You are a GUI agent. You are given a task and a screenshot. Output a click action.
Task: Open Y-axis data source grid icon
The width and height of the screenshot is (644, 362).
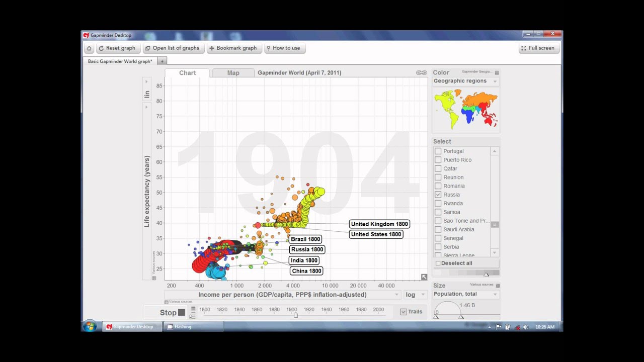[154, 278]
